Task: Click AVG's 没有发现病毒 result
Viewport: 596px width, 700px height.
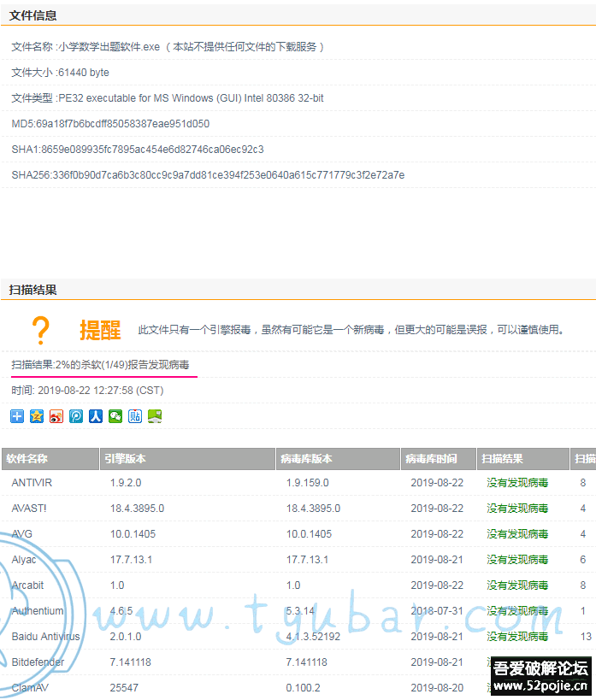Action: tap(517, 534)
